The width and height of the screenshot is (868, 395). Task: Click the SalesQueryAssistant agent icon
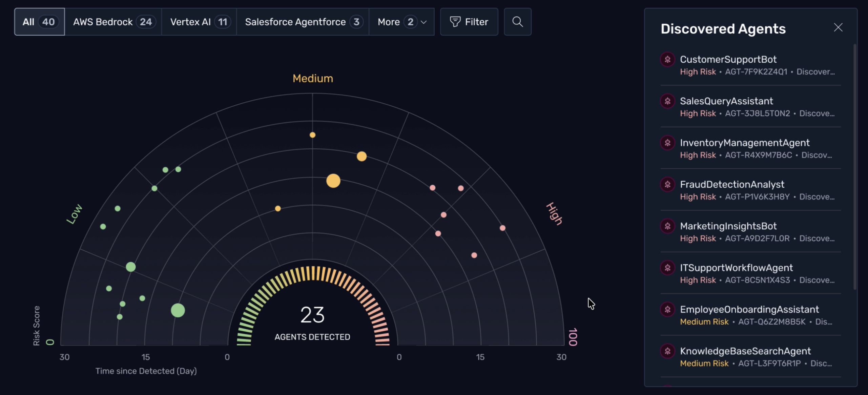(667, 101)
